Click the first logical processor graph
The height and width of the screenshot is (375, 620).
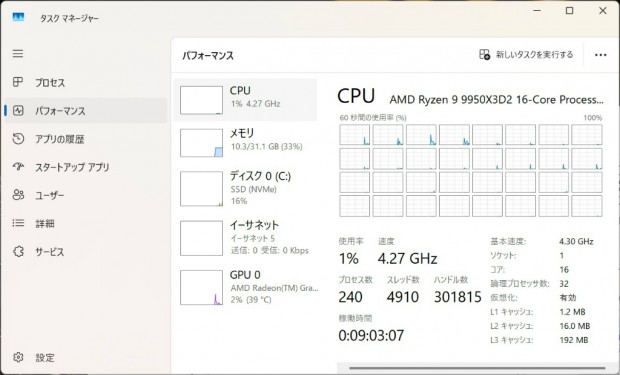click(354, 135)
